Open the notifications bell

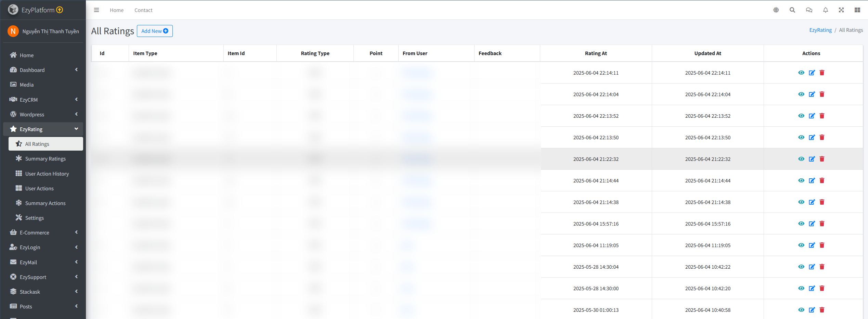(825, 10)
